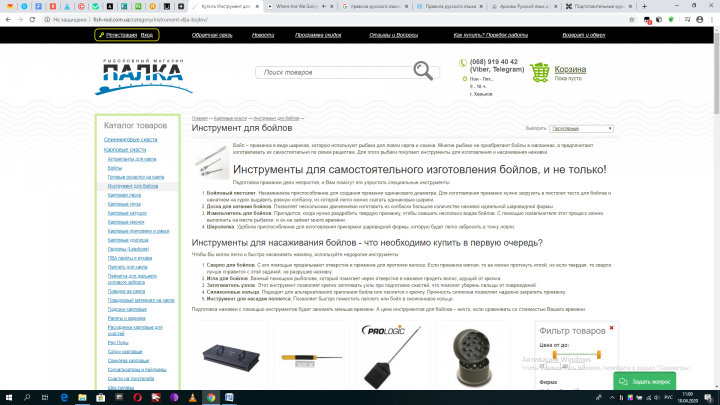Switch to Подготовительные курсы tab
720x405 pixels.
[600, 6]
